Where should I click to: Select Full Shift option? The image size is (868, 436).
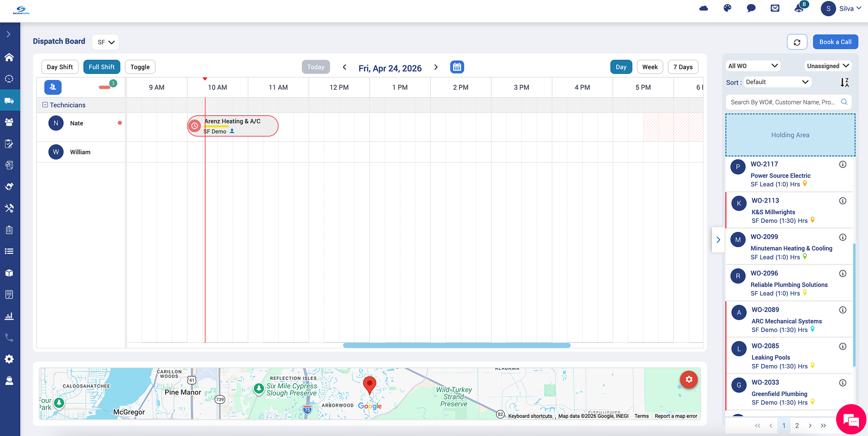pos(102,67)
